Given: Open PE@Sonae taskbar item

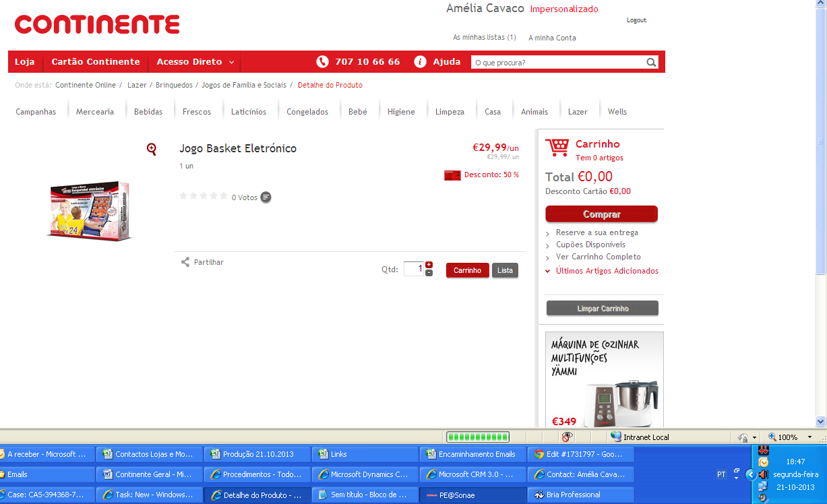Looking at the screenshot, I should coord(472,495).
